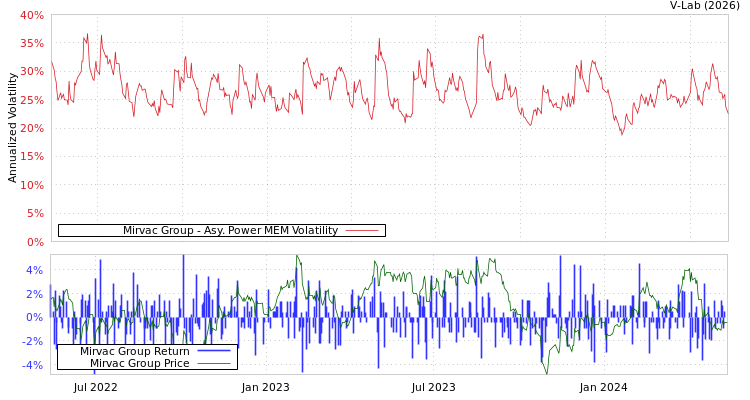Select the 20% volatility axis label
This screenshot has width=750, height=400.
pyautogui.click(x=32, y=128)
